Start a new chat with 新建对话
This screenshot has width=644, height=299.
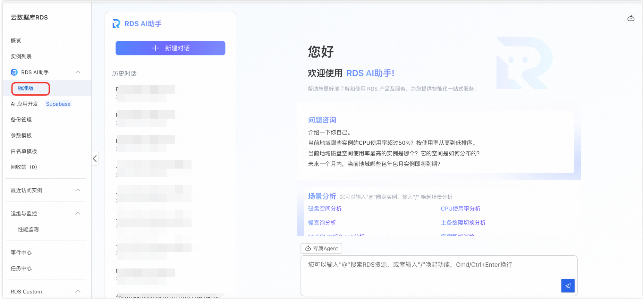(x=170, y=48)
